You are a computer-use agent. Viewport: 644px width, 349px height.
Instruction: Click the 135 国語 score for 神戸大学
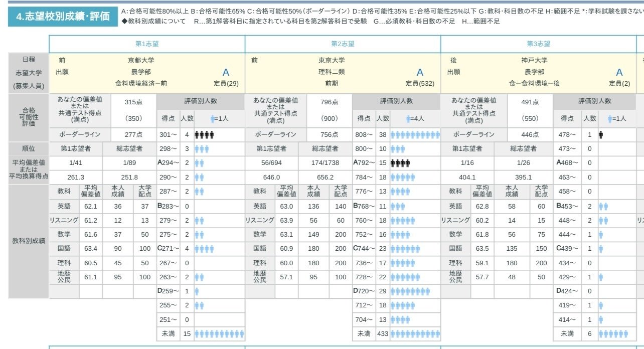(x=513, y=249)
